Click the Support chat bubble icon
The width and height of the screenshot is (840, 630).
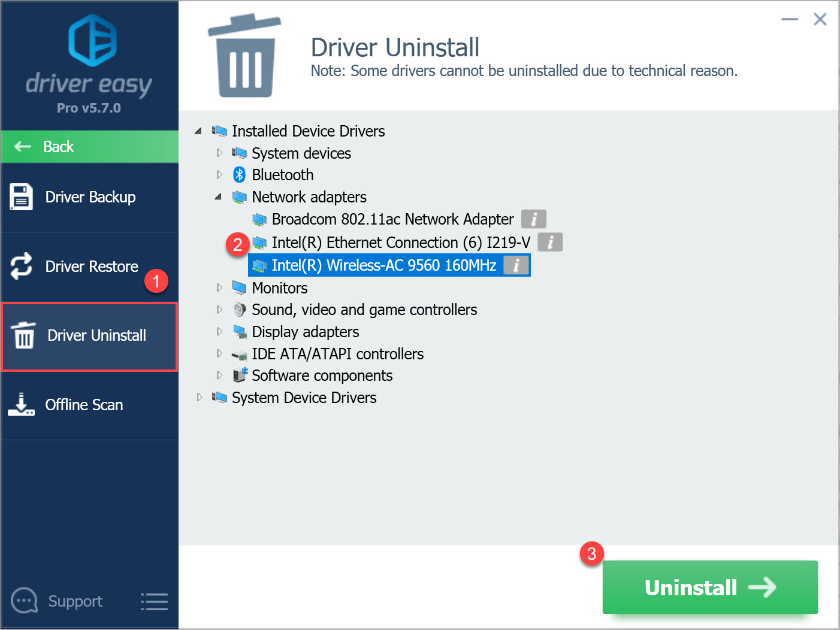click(25, 600)
